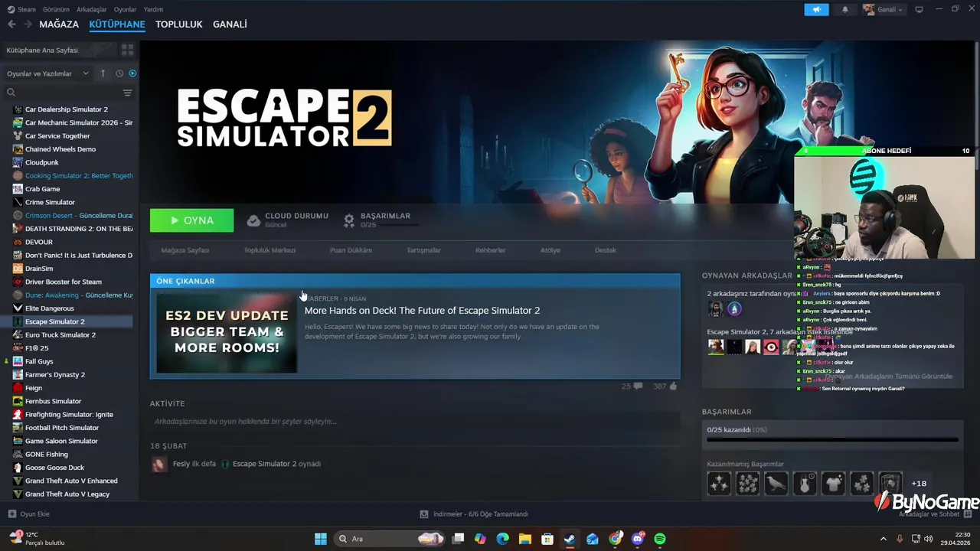
Task: Open the notifications bell
Action: [x=845, y=9]
